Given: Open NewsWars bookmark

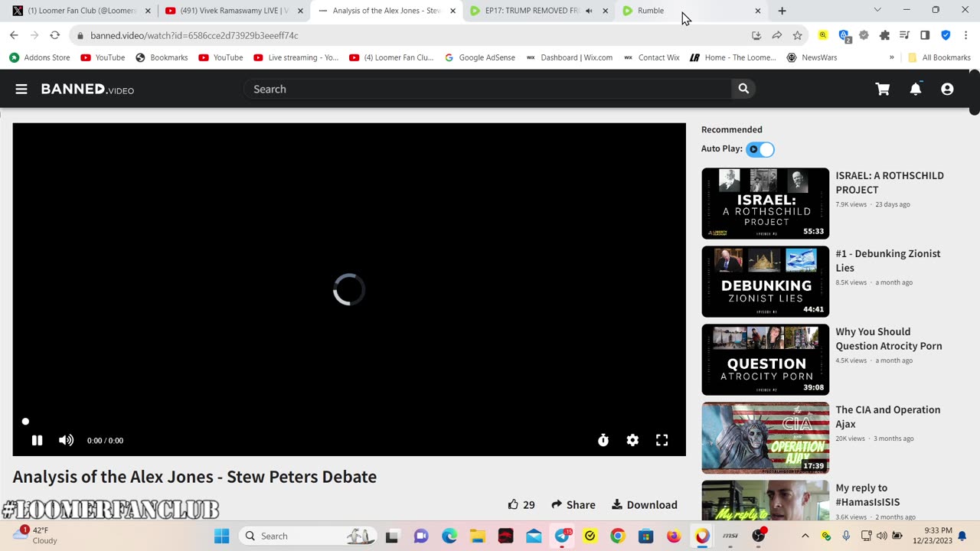Looking at the screenshot, I should (812, 57).
